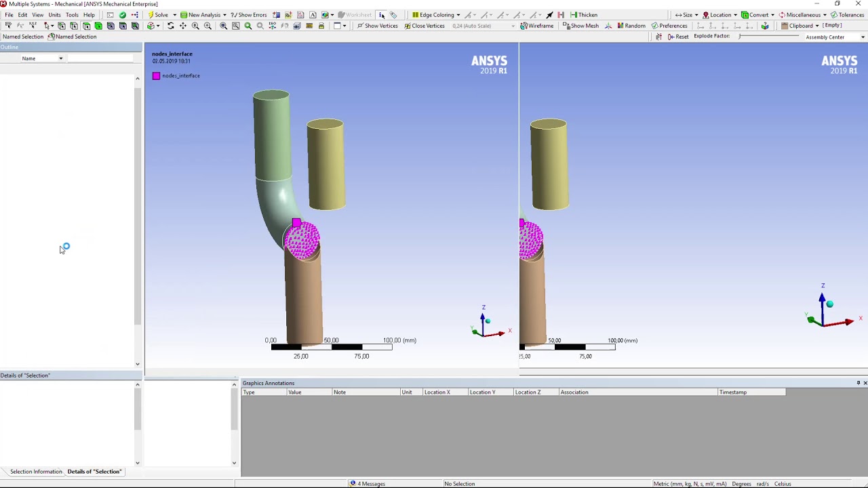The image size is (868, 488).
Task: Open the Tools menu
Action: (72, 15)
